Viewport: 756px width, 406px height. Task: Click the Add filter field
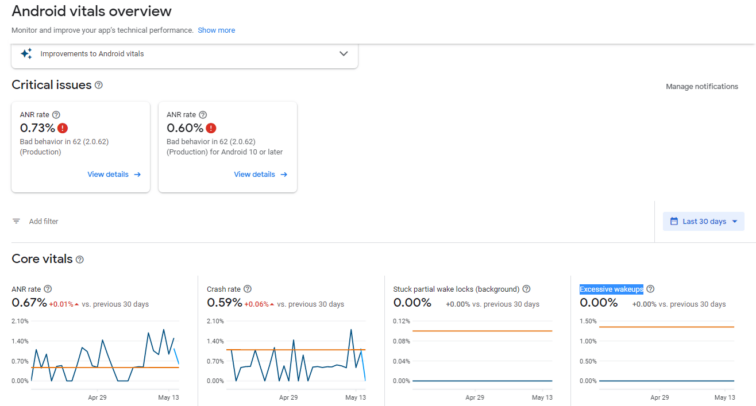click(43, 221)
